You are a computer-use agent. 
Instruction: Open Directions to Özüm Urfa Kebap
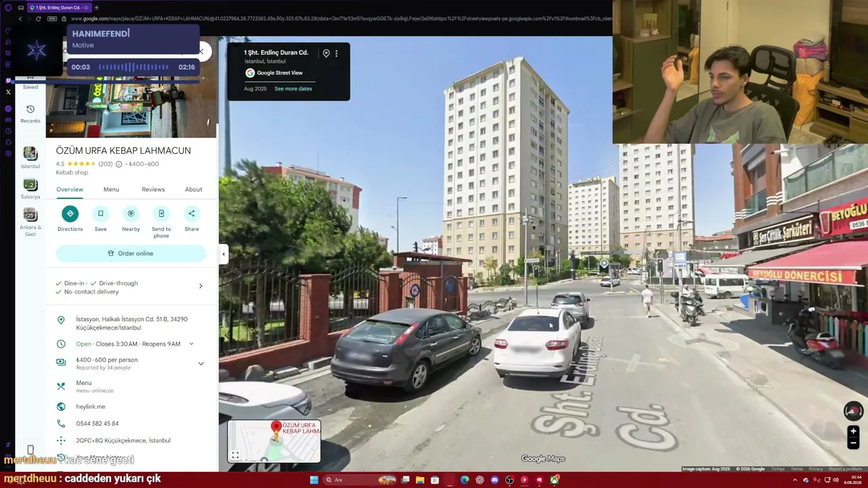[x=70, y=214]
